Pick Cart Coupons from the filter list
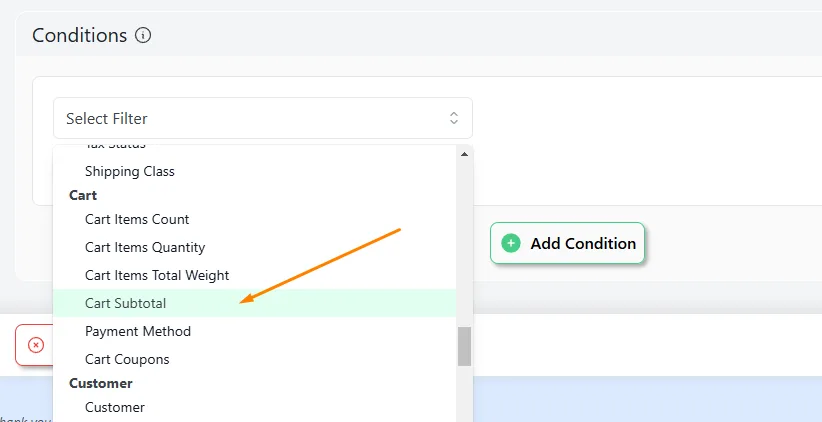Screen dimensions: 822x422 pyautogui.click(x=254, y=359)
